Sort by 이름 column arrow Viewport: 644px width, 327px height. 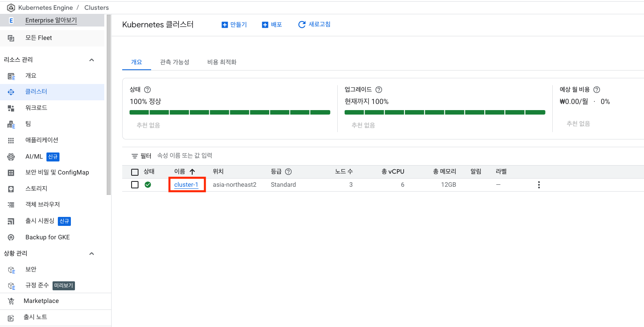[192, 172]
